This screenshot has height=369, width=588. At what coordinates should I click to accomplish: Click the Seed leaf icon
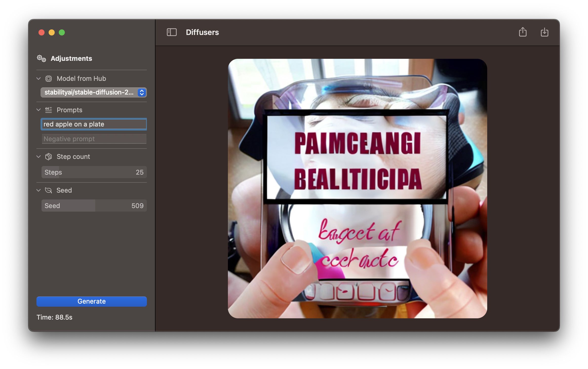[x=48, y=190]
